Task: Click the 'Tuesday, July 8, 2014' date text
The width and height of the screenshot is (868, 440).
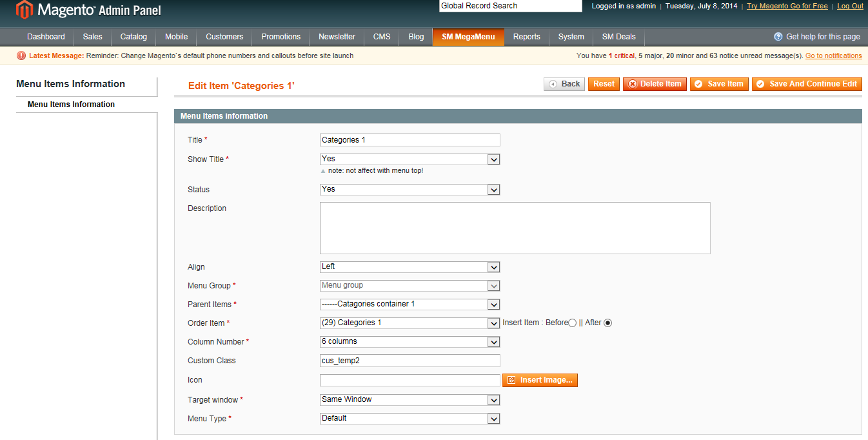Action: [x=702, y=6]
